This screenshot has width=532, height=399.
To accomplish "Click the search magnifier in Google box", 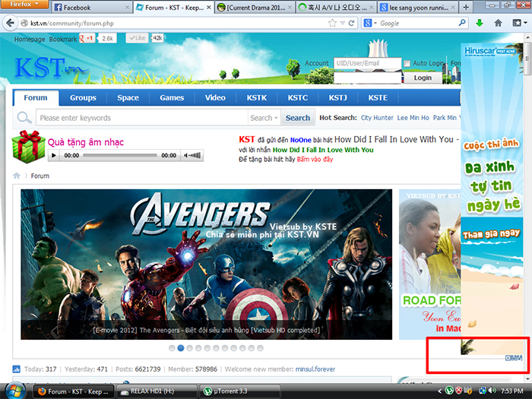I will [462, 23].
